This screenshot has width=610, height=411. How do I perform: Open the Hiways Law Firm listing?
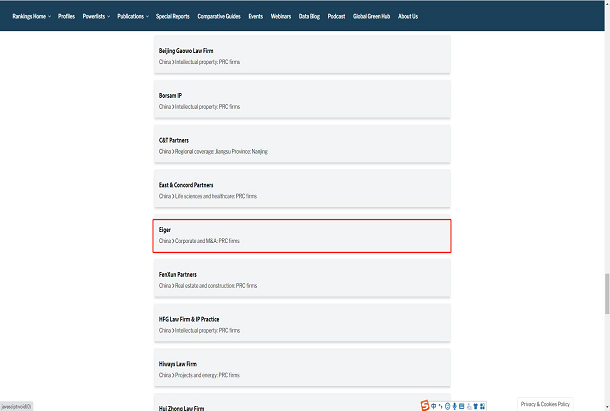pyautogui.click(x=302, y=368)
